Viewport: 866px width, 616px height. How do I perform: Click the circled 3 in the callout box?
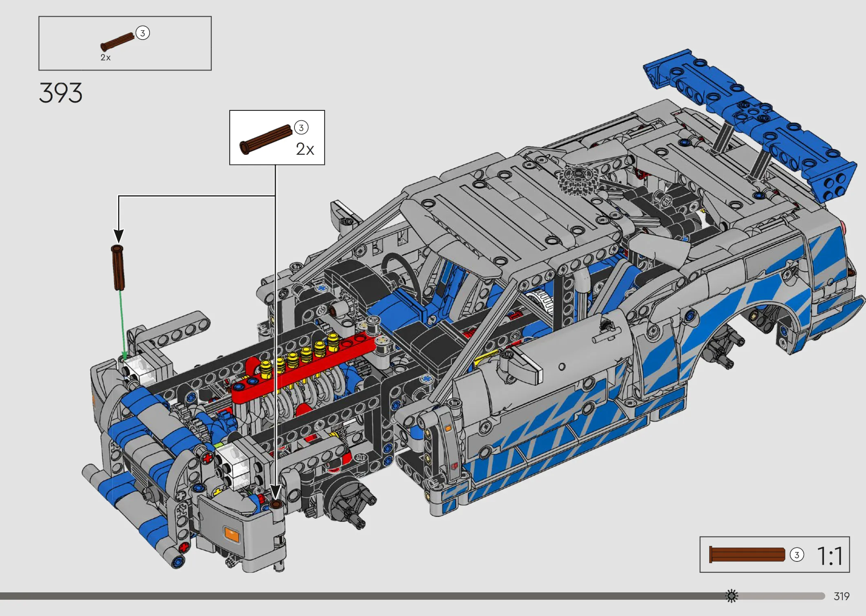[x=301, y=128]
